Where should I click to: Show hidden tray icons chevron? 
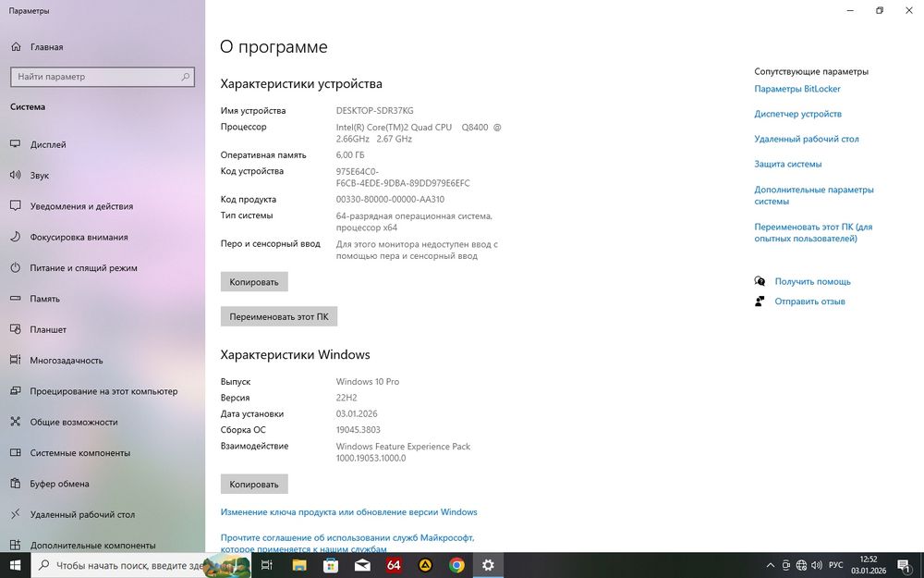(x=771, y=566)
